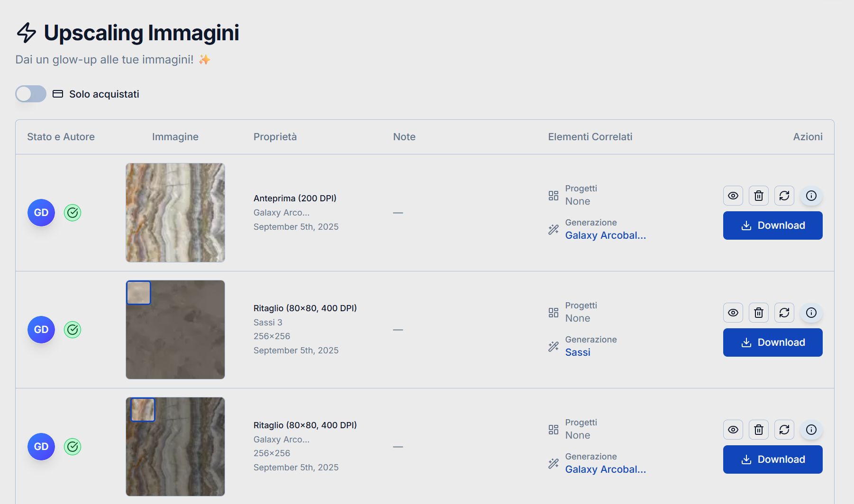Click the magic wand generation icon near Sassi

pyautogui.click(x=553, y=346)
